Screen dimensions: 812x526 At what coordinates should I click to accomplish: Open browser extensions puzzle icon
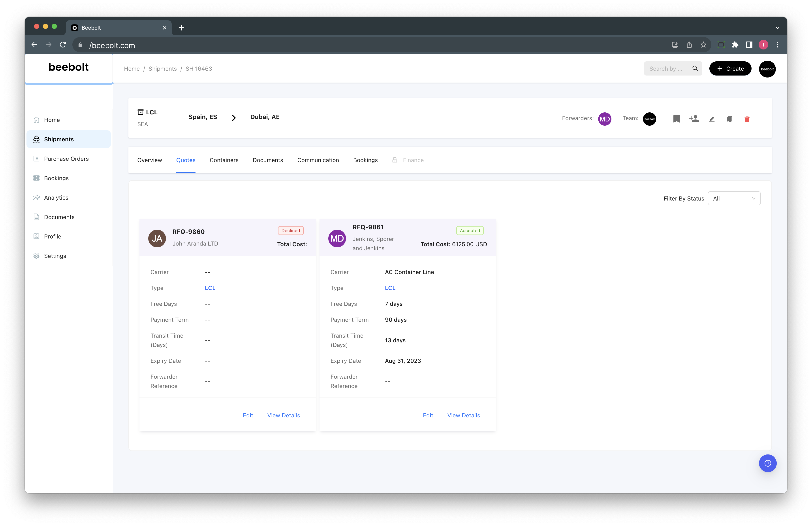pyautogui.click(x=735, y=45)
